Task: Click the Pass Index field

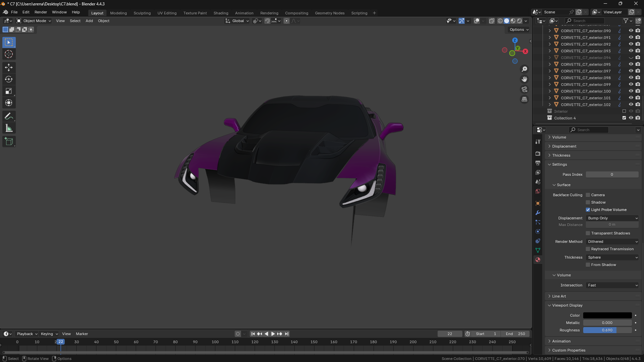Action: (612, 174)
